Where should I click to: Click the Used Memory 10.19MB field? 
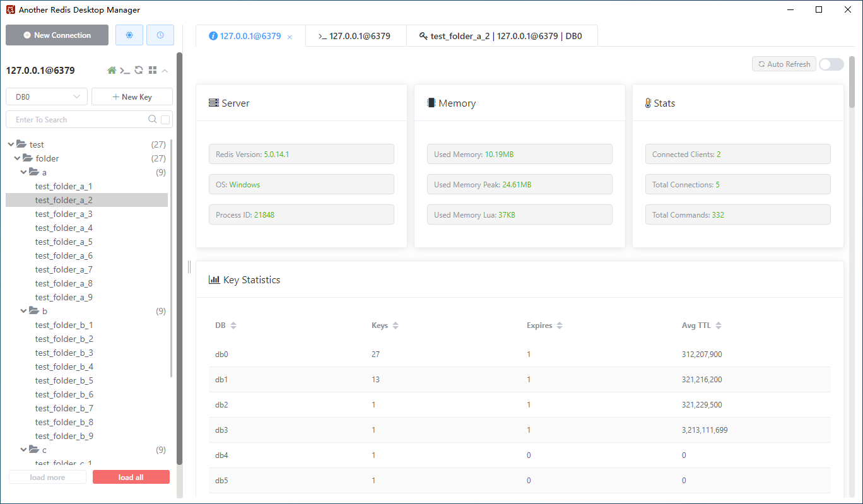[520, 154]
